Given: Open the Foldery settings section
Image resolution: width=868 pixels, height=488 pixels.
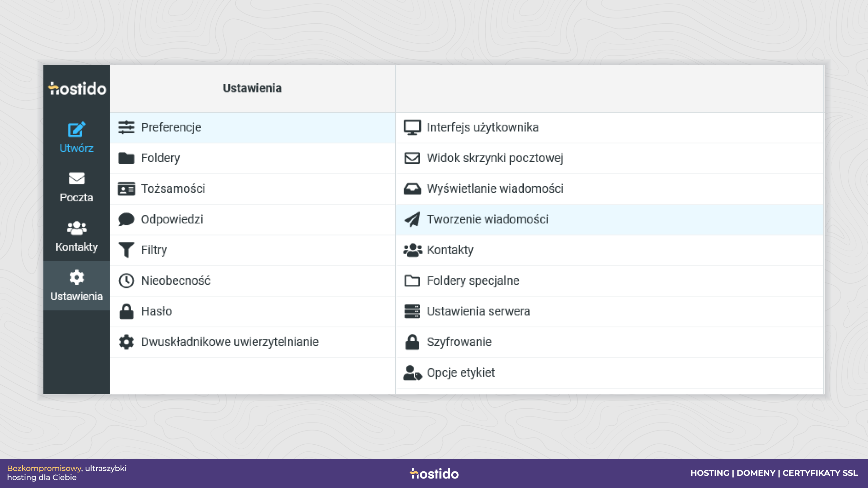Looking at the screenshot, I should [253, 158].
